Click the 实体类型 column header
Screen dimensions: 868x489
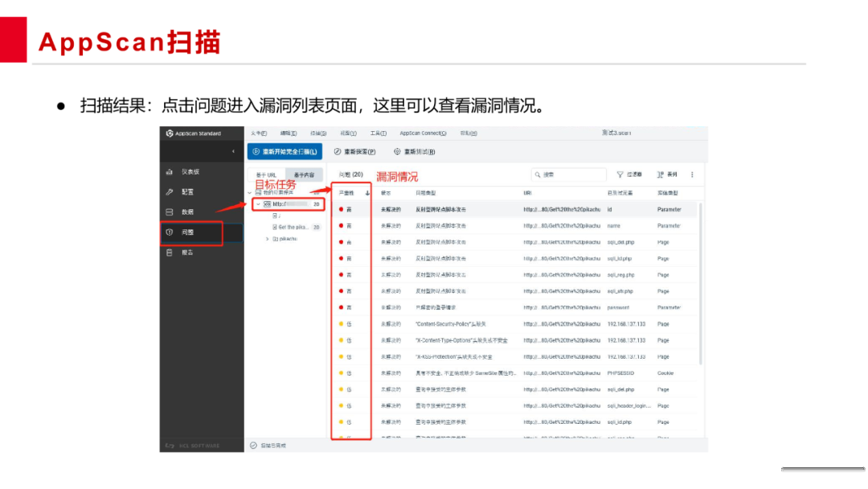[668, 193]
